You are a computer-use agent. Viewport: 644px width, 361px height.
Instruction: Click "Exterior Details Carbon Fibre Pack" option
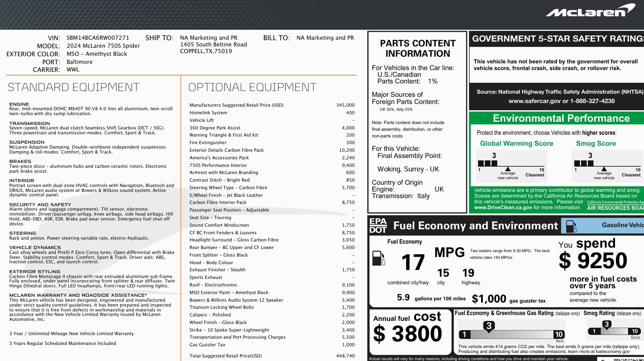pyautogui.click(x=227, y=150)
